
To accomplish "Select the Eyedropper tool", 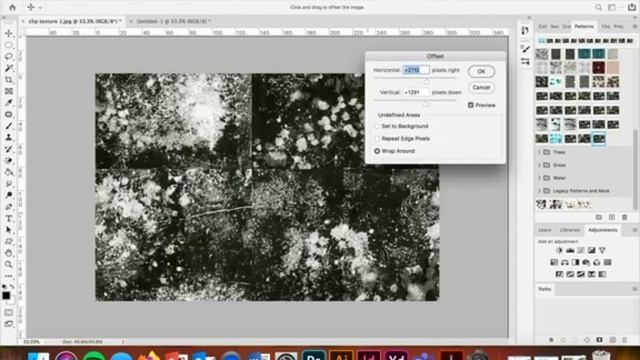I will (9, 102).
